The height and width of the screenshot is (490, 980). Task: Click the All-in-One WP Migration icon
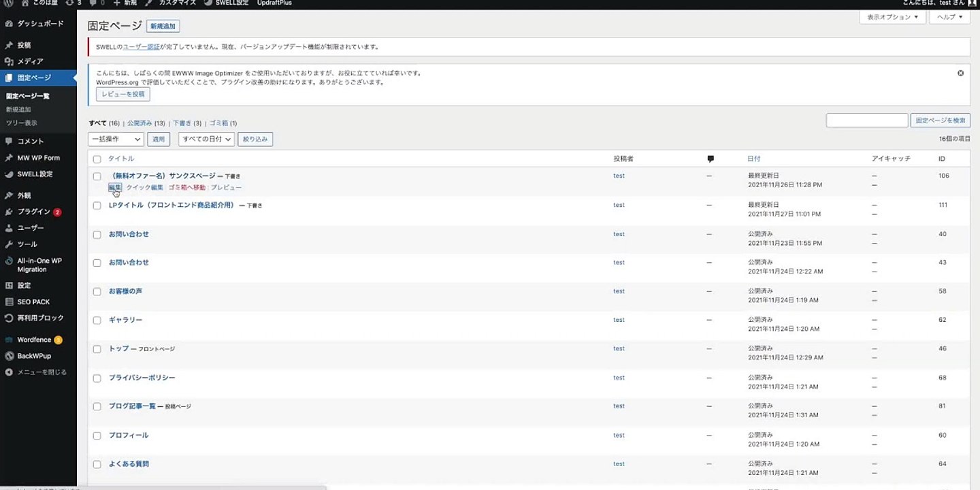coord(9,261)
